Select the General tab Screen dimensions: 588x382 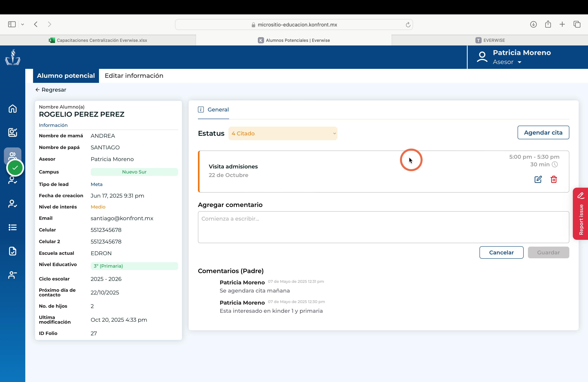coord(213,110)
